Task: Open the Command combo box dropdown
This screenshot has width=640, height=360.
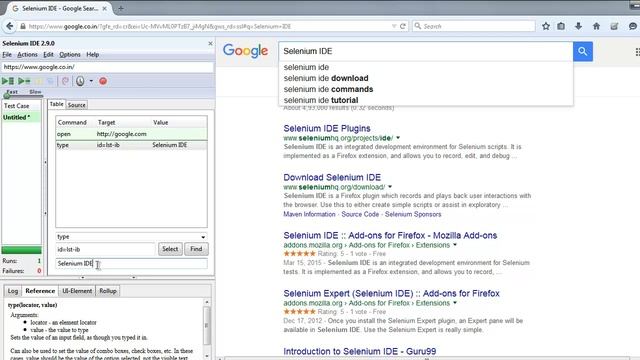Action: tap(203, 237)
